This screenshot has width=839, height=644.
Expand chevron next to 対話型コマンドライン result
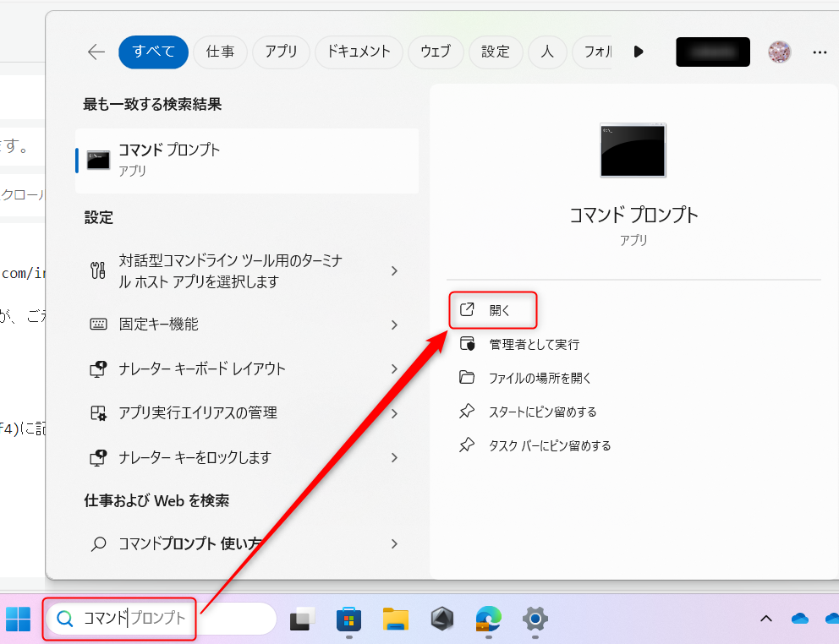pos(394,270)
